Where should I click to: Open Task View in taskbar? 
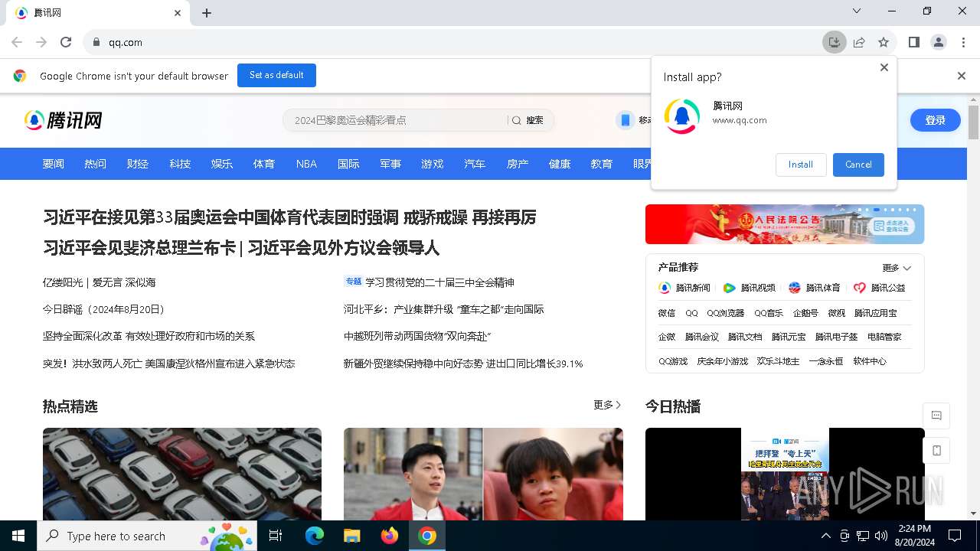click(x=276, y=536)
